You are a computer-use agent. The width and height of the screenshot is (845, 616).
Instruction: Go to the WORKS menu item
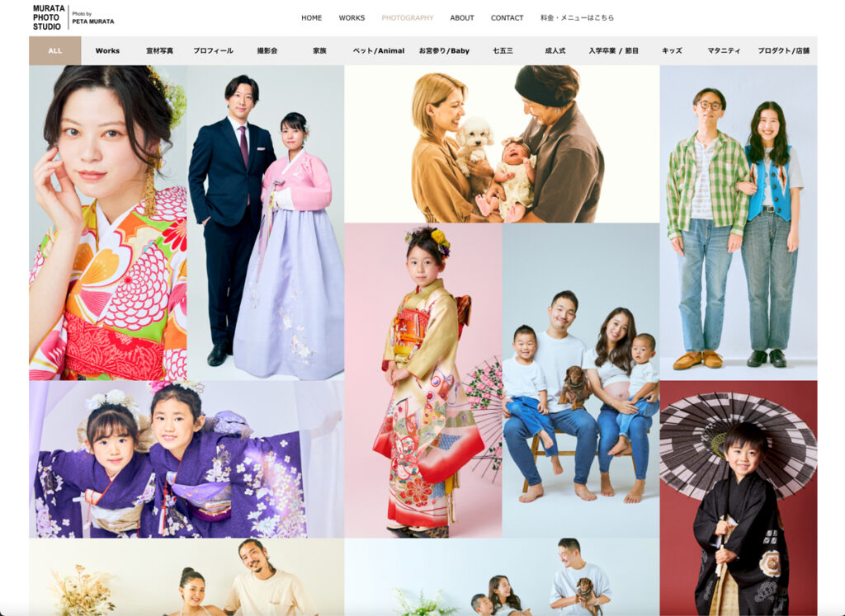[352, 17]
